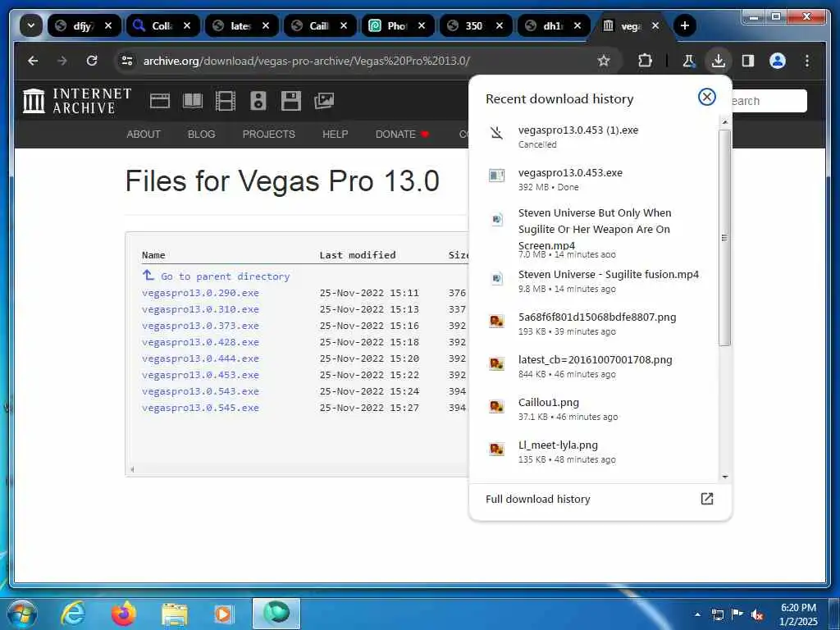The image size is (840, 630).
Task: Open the profile avatar icon
Action: click(778, 61)
